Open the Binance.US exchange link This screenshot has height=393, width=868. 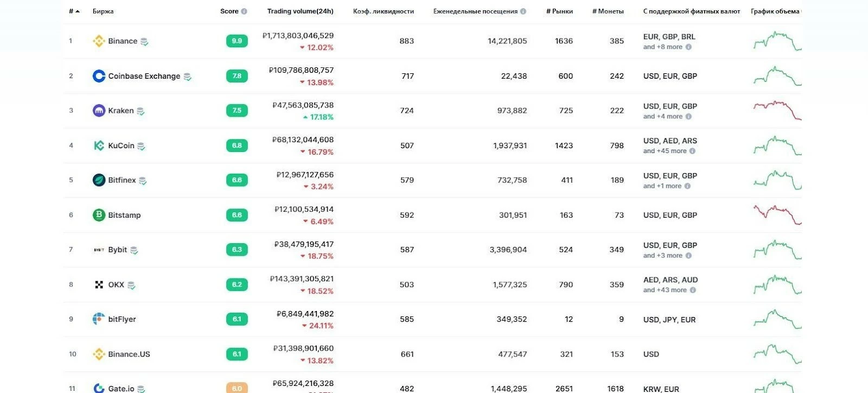pyautogui.click(x=129, y=354)
